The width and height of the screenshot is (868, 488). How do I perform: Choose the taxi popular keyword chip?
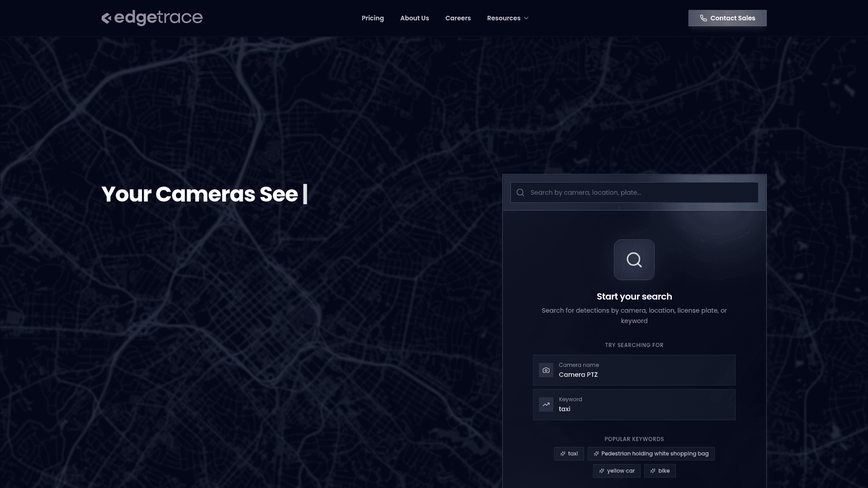pos(569,454)
